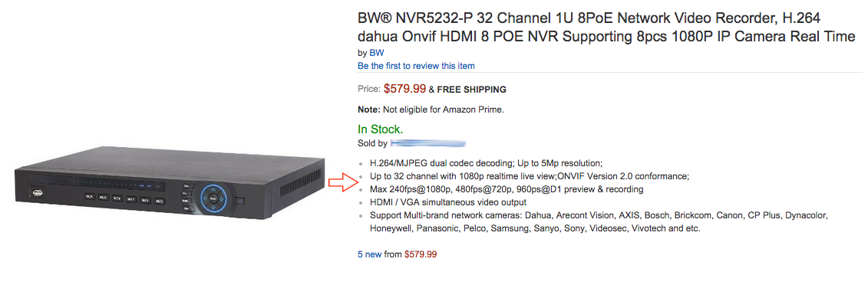868x285 pixels.
Task: Click the square button right of the navigation ring
Action: tap(239, 201)
